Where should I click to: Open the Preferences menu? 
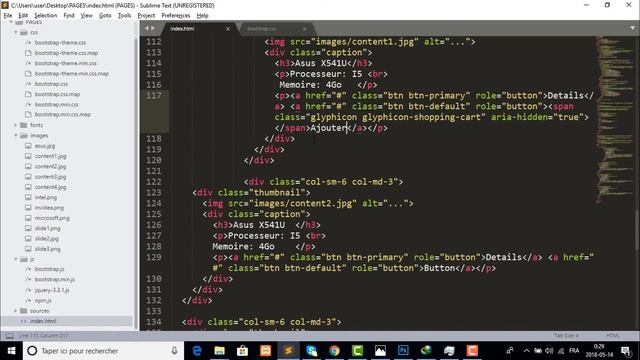point(176,16)
